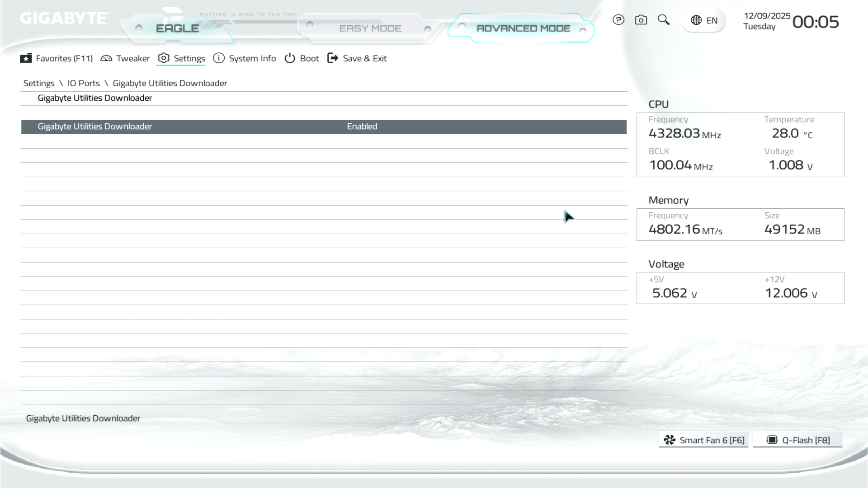868x488 pixels.
Task: Click the Favorites star folder icon
Action: (26, 58)
